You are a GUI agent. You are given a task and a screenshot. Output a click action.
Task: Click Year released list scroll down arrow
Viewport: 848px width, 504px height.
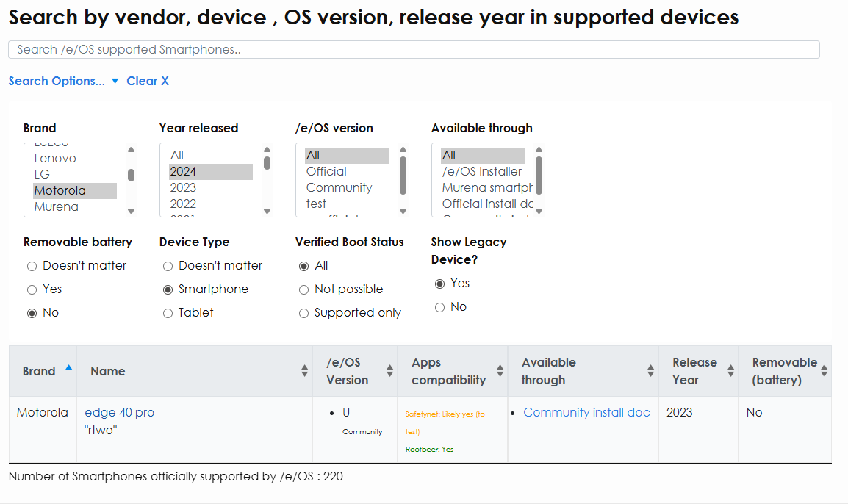point(267,211)
